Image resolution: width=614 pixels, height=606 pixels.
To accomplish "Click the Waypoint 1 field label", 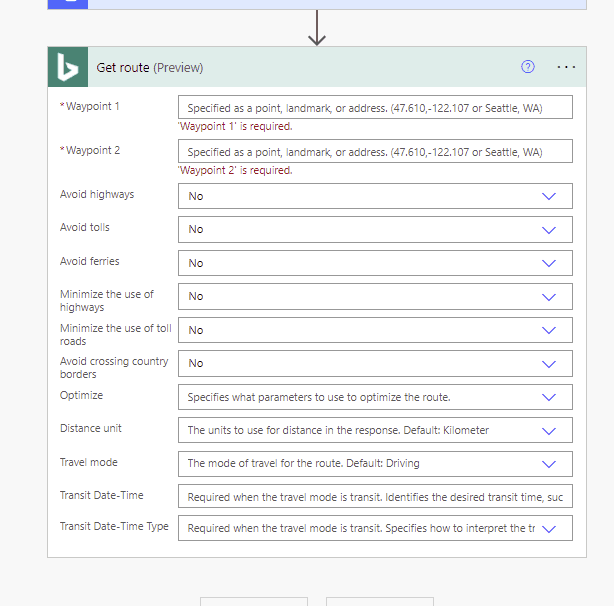I will click(x=90, y=106).
